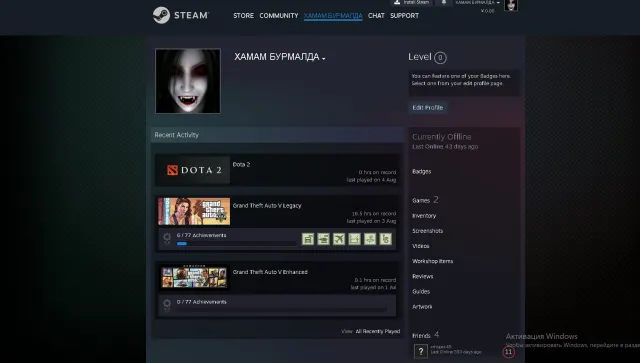The image size is (640, 363).
Task: Expand the account menu in the header
Action: coord(478,2)
